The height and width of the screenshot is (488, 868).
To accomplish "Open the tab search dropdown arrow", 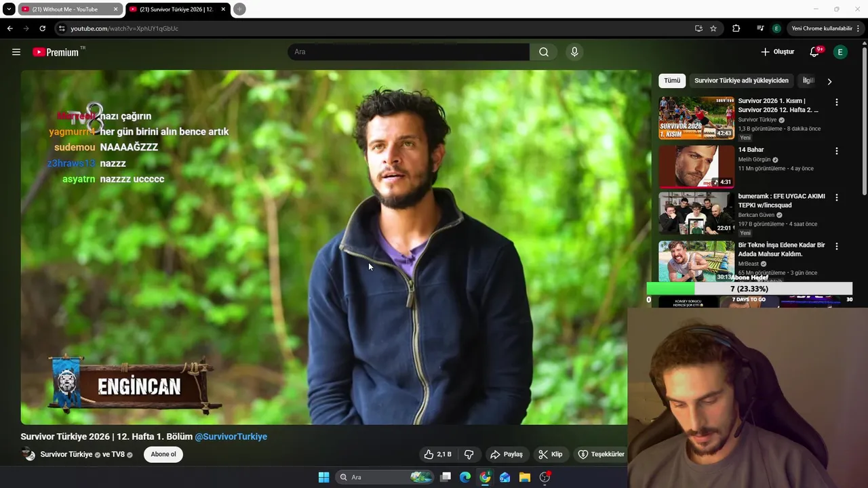I will click(9, 9).
